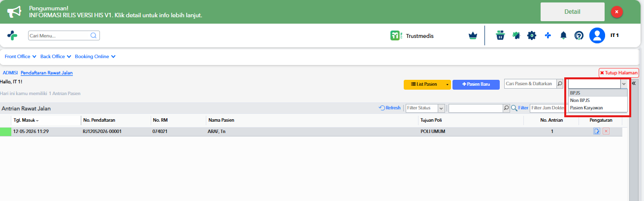Expand the Booking Online menu

pyautogui.click(x=95, y=57)
